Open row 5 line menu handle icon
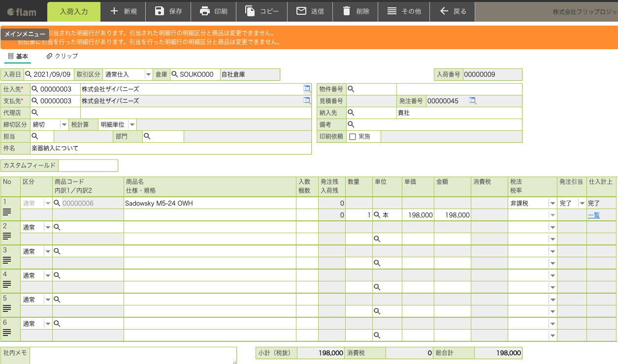The width and height of the screenshot is (618, 364). (7, 308)
